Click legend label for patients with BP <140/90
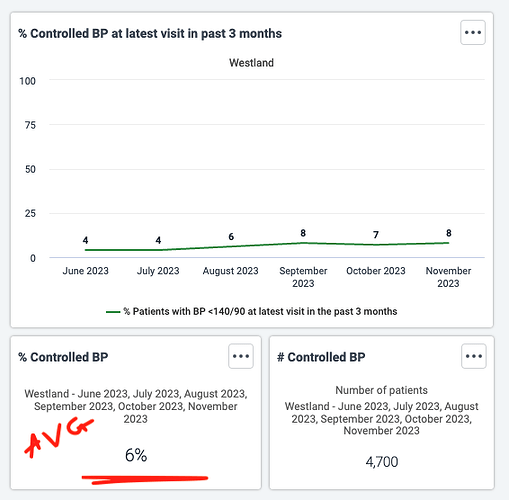509x500 pixels. [260, 311]
